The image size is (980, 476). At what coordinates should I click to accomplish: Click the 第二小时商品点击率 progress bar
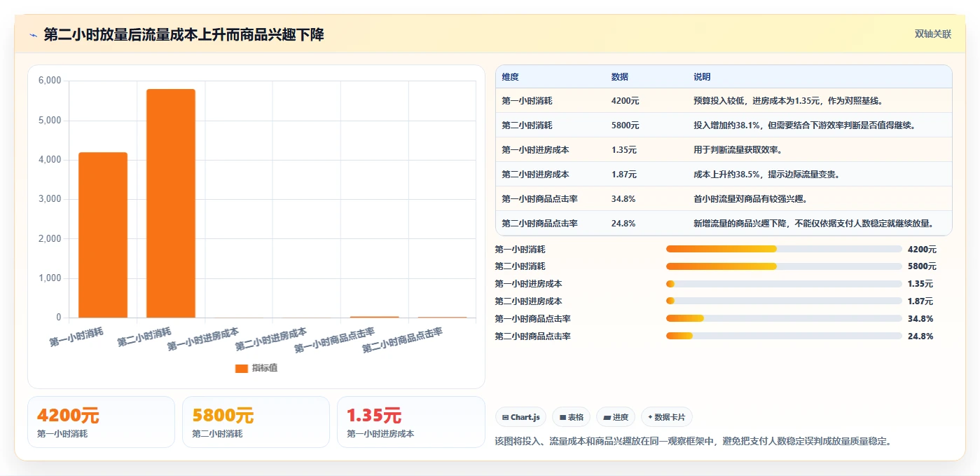click(x=784, y=336)
